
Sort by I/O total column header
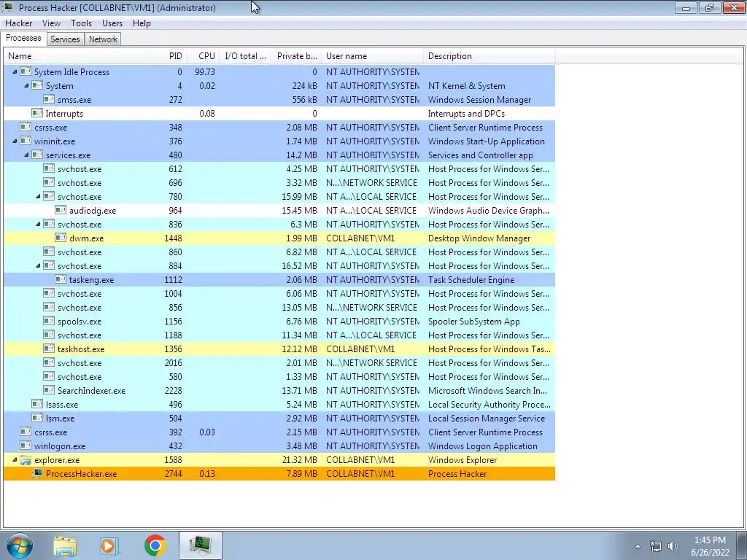[x=245, y=55]
